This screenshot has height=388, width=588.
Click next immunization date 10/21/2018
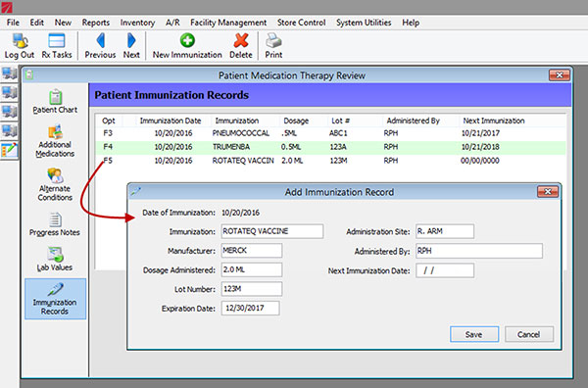tap(480, 147)
